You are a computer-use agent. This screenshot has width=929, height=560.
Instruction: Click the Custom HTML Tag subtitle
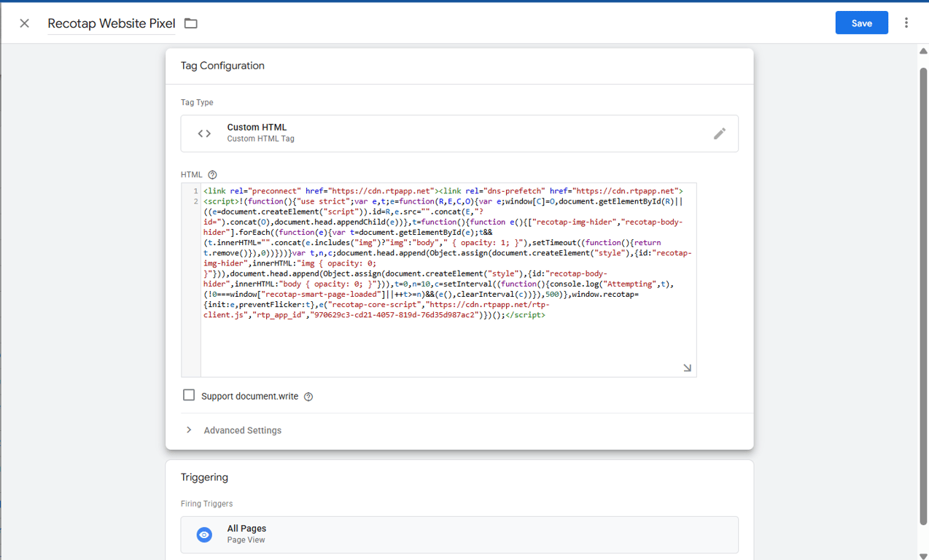coord(260,139)
